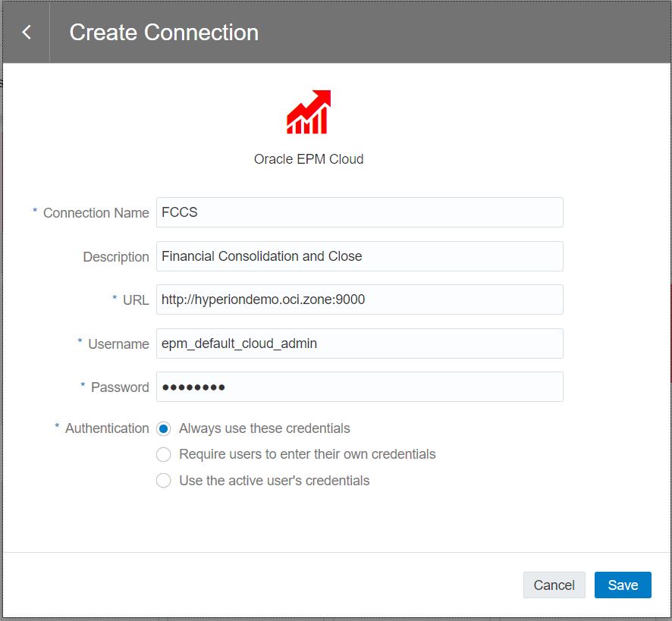The height and width of the screenshot is (621, 672).
Task: Click the Cancel button
Action: [554, 585]
